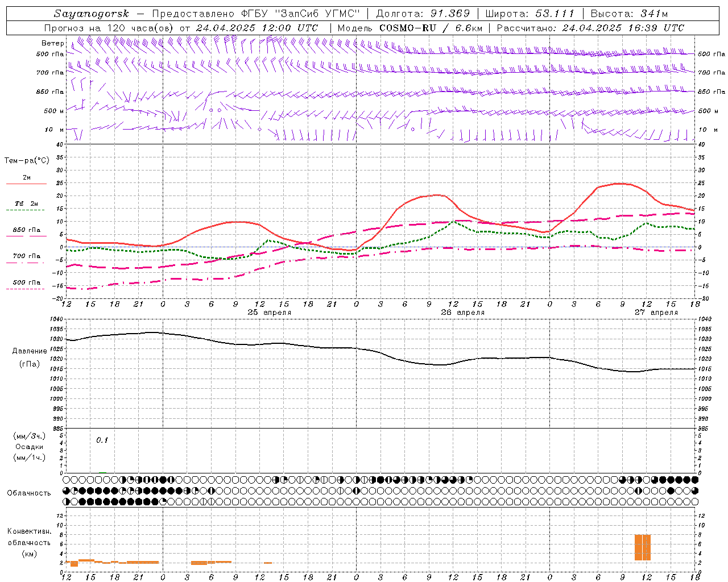
Task: Click the 'Ветер' wind panel label
Action: [53, 43]
